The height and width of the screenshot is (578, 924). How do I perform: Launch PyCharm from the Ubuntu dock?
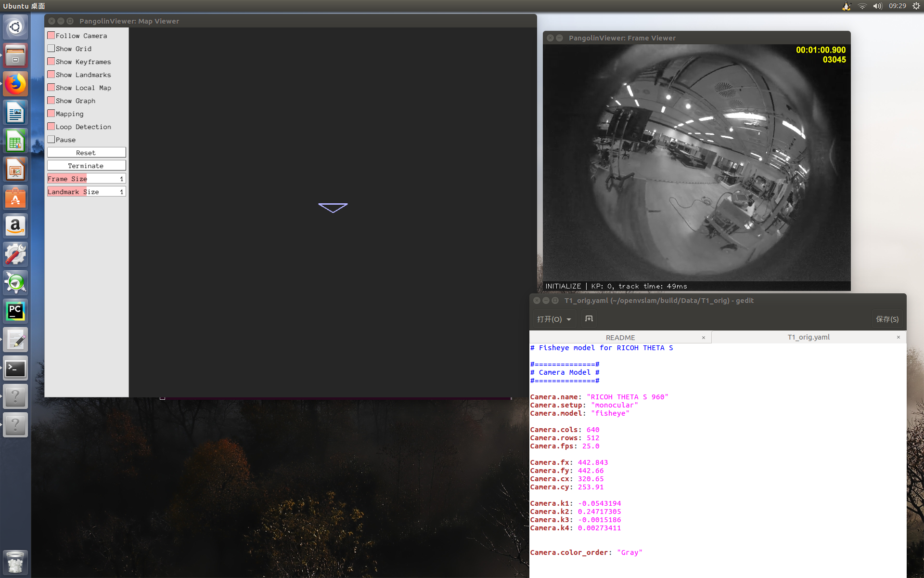coord(15,311)
